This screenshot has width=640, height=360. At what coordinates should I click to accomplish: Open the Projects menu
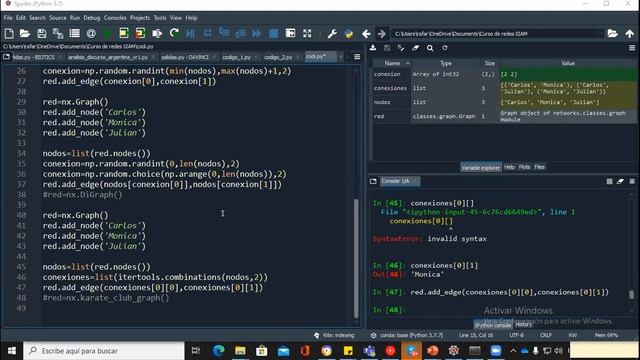140,18
